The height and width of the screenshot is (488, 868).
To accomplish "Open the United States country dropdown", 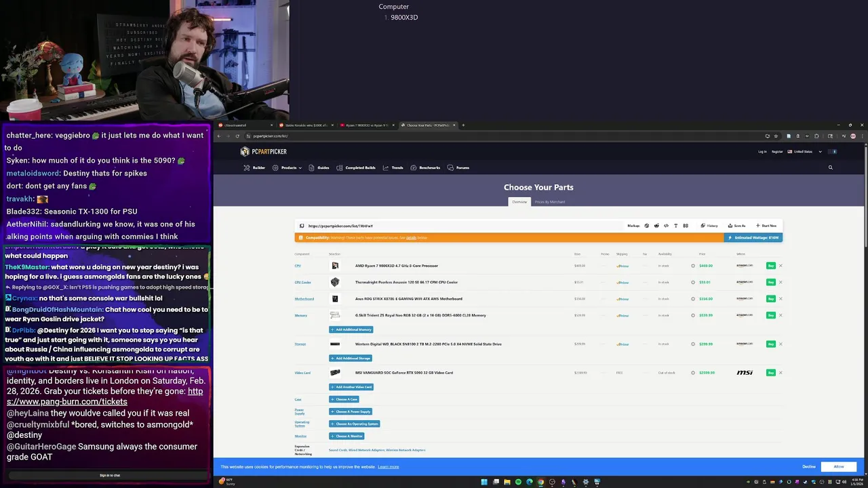I will (x=804, y=152).
